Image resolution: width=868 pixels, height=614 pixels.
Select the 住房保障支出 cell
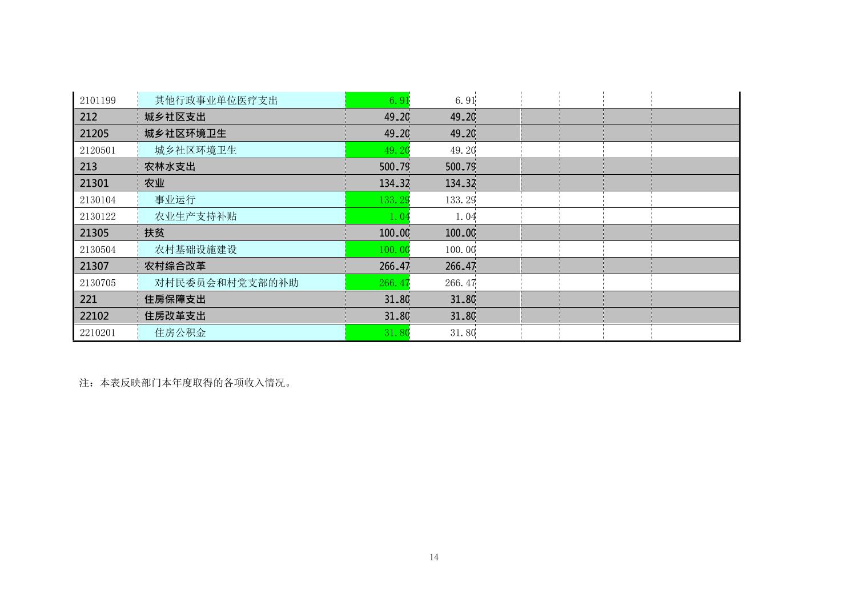242,299
